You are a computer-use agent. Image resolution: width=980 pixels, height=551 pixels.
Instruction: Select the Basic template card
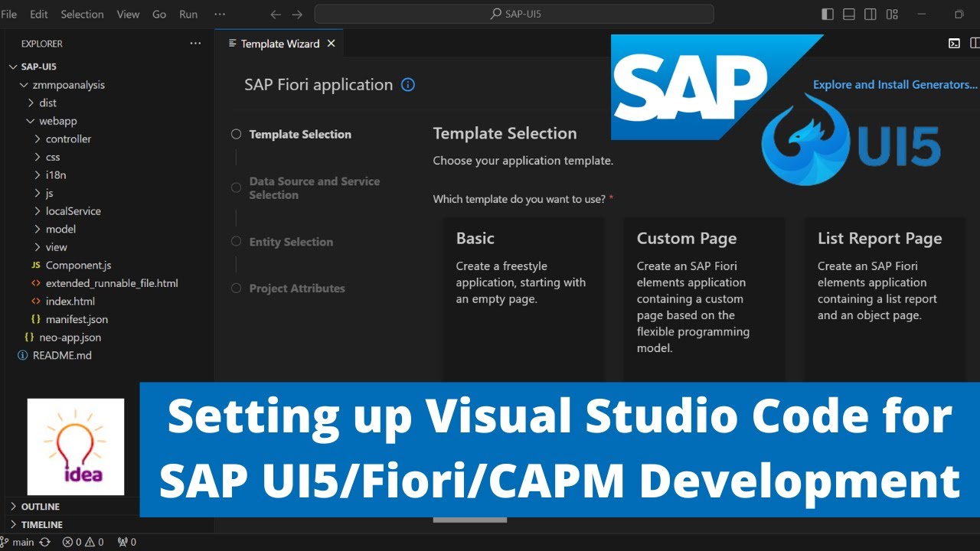524,300
